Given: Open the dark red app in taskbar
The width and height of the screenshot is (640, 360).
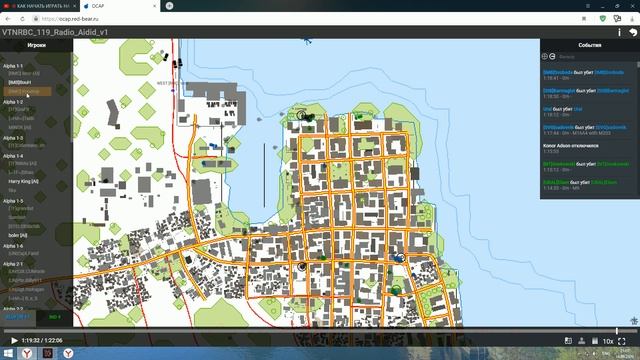Looking at the screenshot, I should [x=48, y=353].
